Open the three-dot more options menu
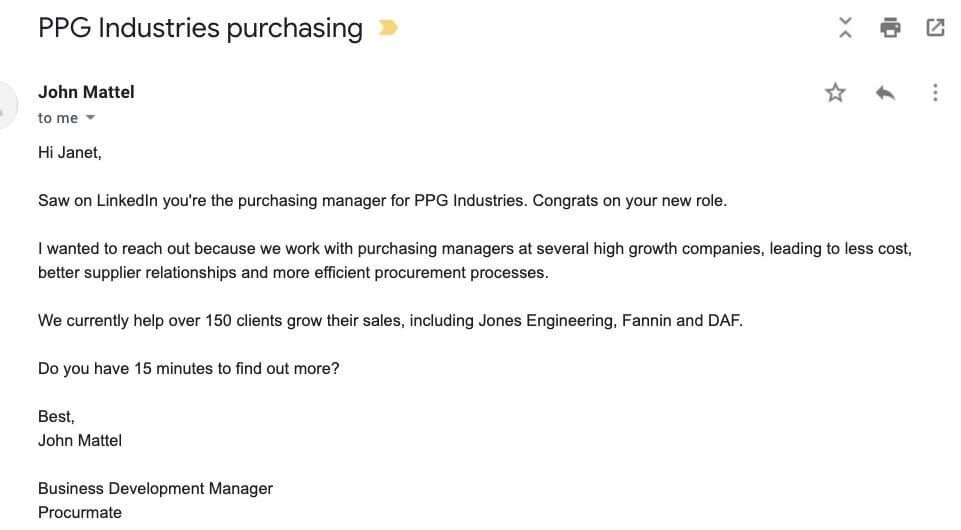This screenshot has height=530, width=961. tap(935, 93)
